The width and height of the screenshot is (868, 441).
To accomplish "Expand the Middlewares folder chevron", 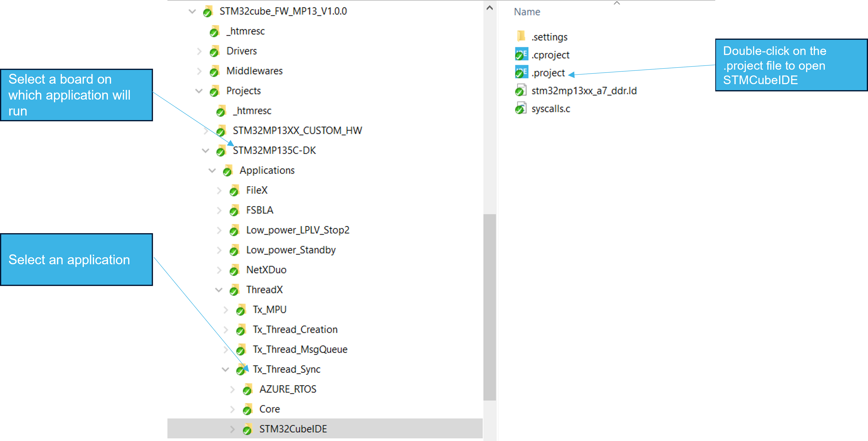I will pos(199,71).
